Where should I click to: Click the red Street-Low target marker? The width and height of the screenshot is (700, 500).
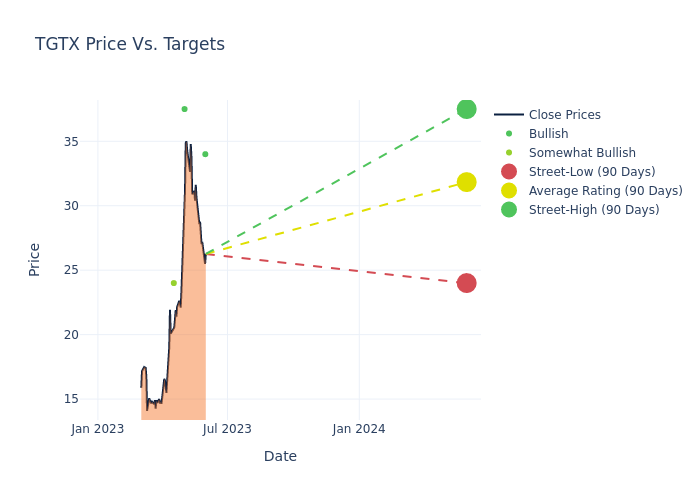coord(466,283)
